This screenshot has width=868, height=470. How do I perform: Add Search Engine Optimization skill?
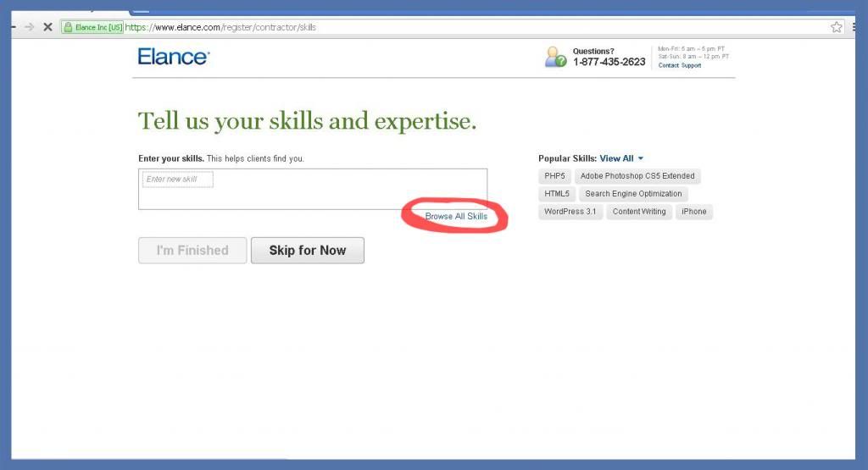[x=633, y=194]
